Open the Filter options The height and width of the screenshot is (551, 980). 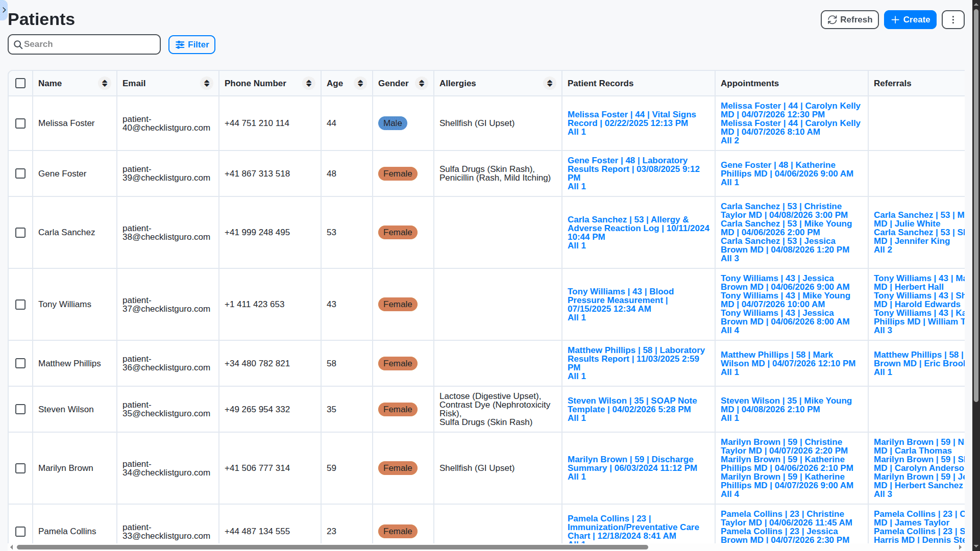(192, 45)
